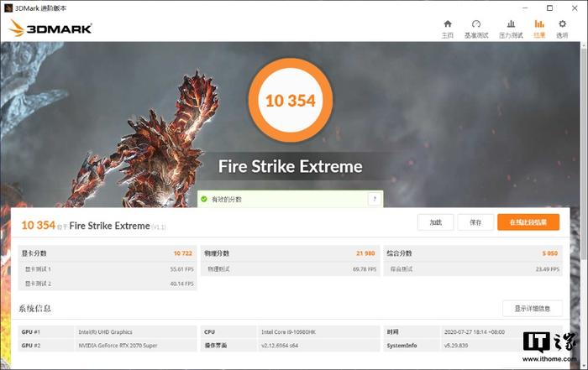Viewport: 588px width, 370px height.
Task: Click the Load (加载) button
Action: tap(435, 222)
